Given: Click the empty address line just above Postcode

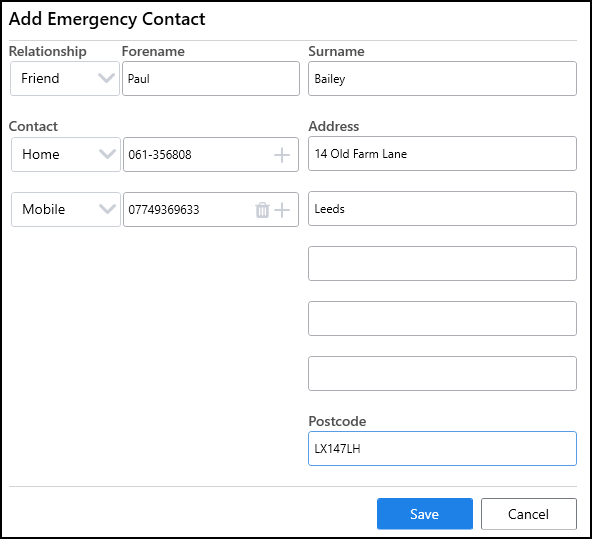Looking at the screenshot, I should pyautogui.click(x=442, y=373).
